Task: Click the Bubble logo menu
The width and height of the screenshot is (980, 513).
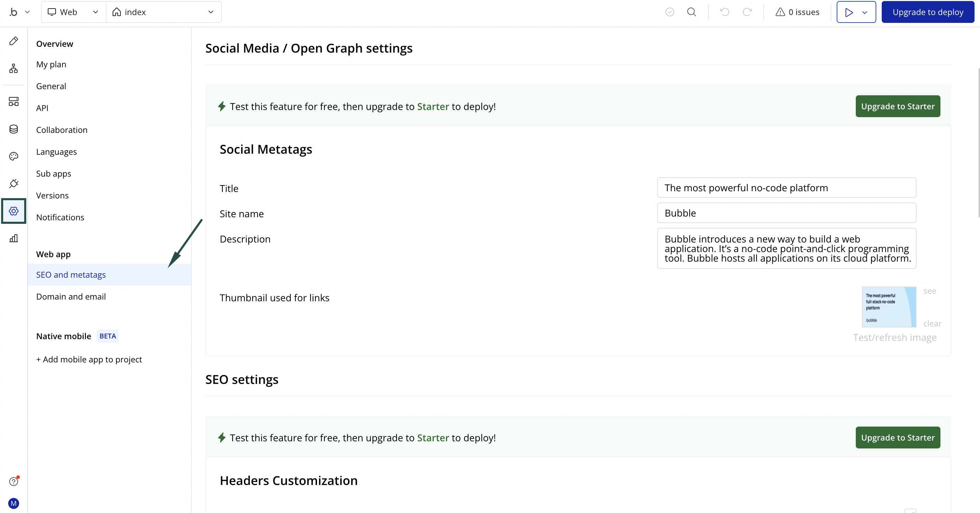Action: click(x=14, y=12)
